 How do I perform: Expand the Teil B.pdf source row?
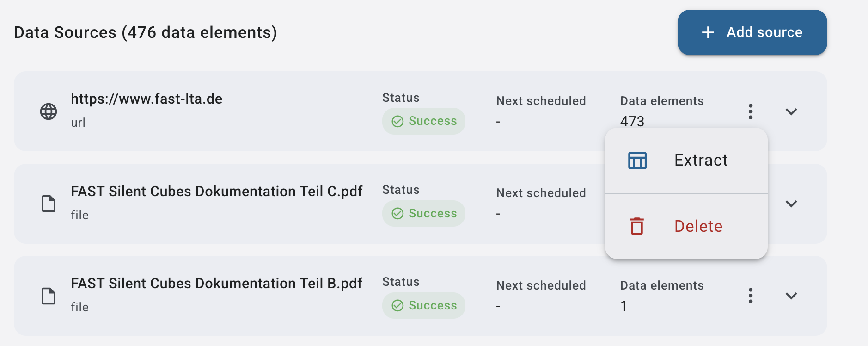791,296
